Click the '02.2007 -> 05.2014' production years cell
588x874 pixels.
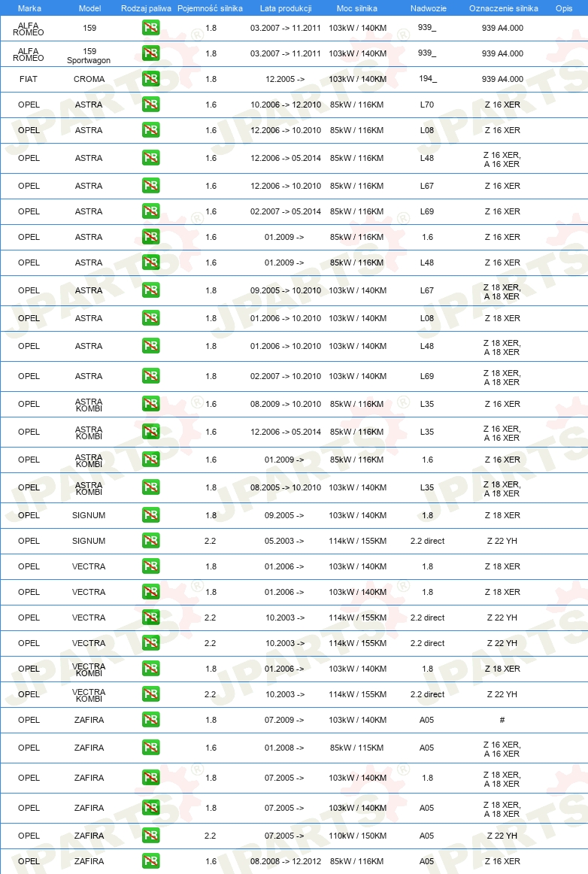(286, 212)
